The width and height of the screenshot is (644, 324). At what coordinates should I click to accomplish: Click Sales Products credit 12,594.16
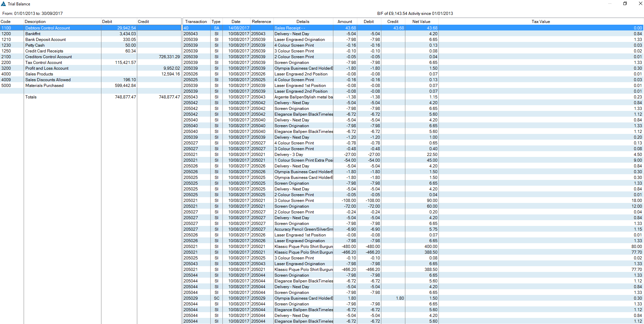[x=170, y=74]
